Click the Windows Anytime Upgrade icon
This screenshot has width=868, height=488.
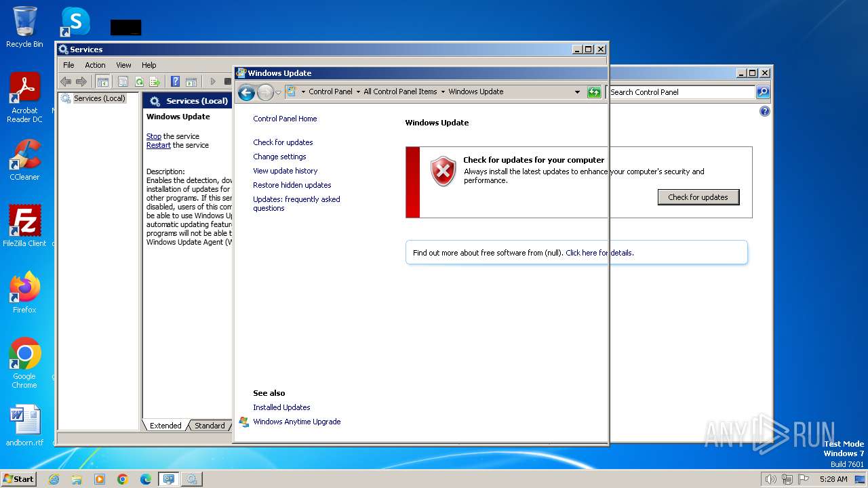tap(244, 422)
